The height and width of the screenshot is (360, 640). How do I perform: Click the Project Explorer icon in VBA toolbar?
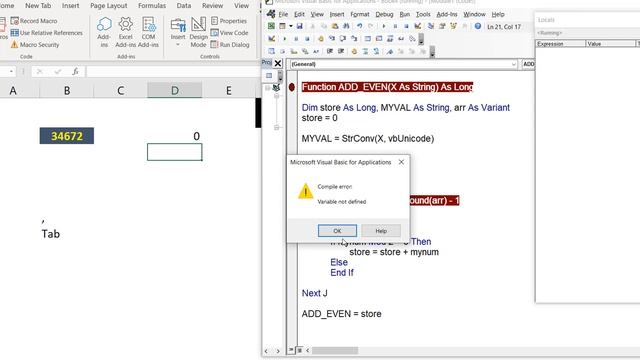point(431,26)
